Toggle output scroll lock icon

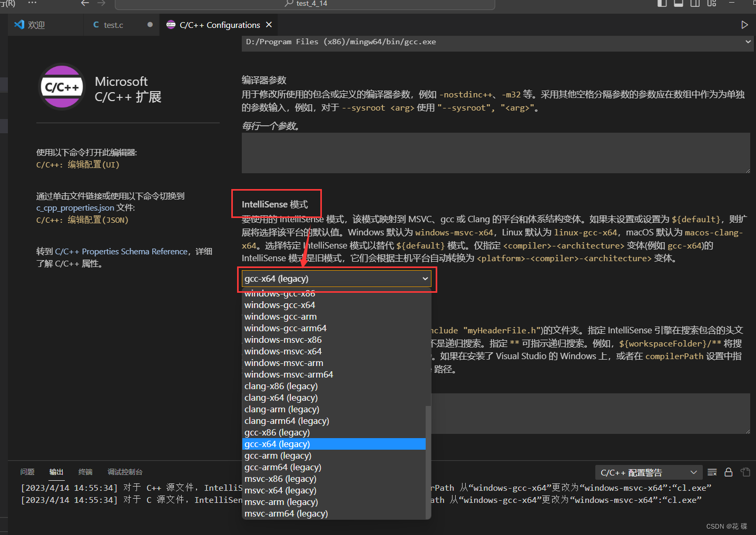[x=729, y=472]
